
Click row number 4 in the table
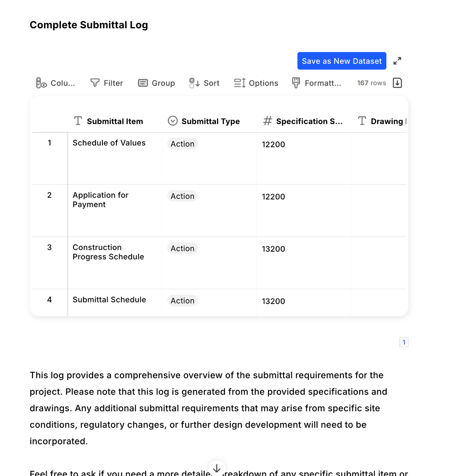50,300
